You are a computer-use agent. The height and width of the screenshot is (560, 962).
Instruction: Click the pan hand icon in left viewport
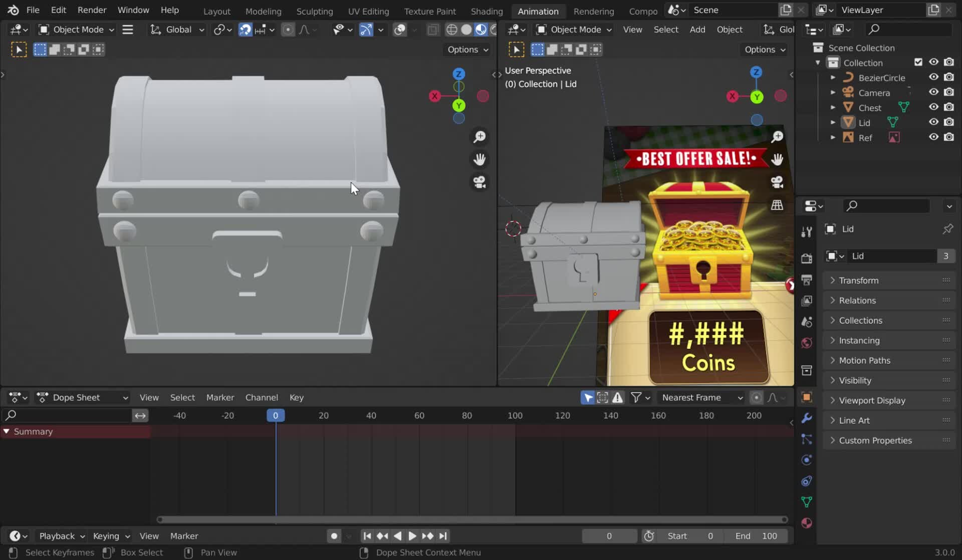[x=479, y=159]
